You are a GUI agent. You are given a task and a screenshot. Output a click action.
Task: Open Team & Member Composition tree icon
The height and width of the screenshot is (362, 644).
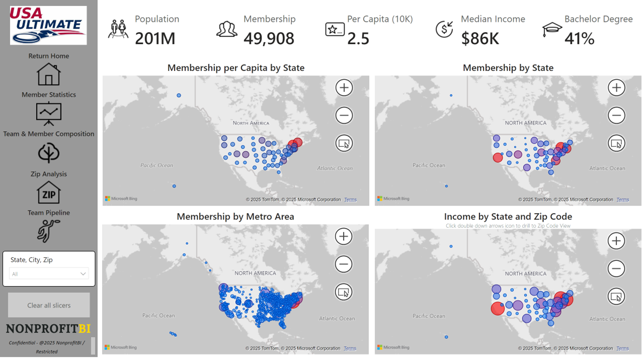[x=48, y=153]
